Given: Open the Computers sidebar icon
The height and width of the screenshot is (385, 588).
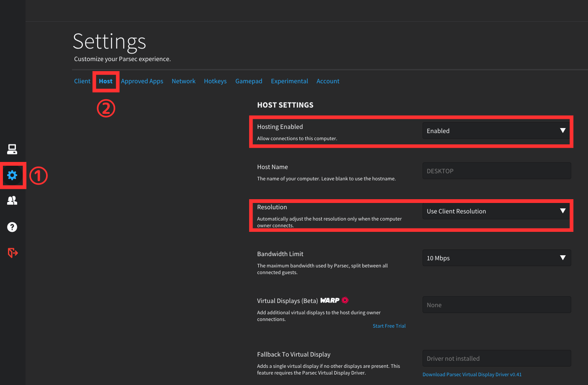Looking at the screenshot, I should pos(12,149).
